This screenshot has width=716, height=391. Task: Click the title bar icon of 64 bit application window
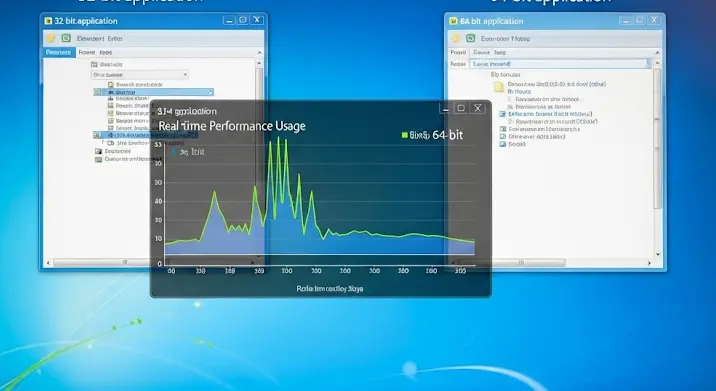[453, 21]
